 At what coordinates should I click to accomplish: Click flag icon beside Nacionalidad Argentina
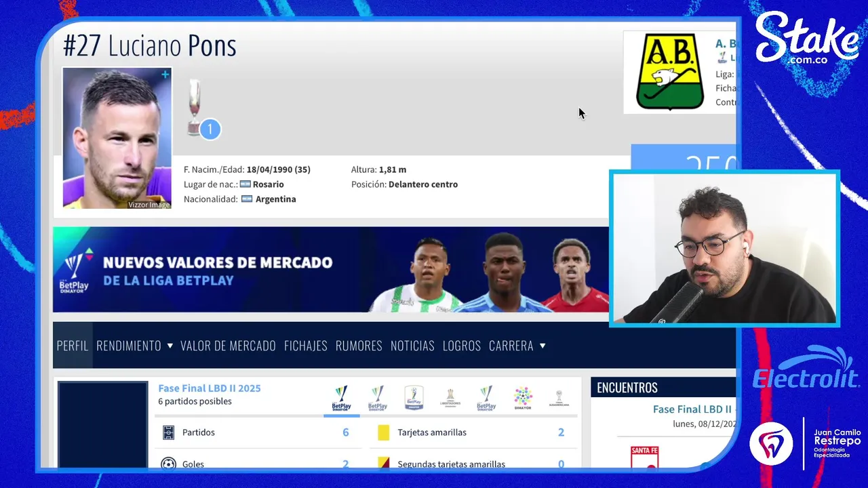pos(247,199)
